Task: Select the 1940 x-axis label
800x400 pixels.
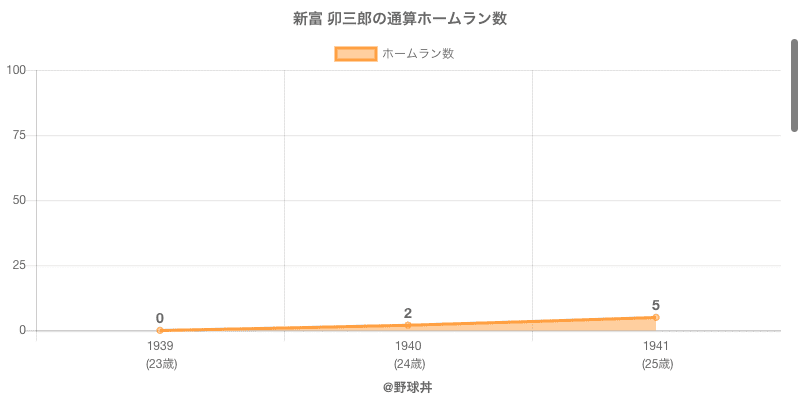Action: 408,346
